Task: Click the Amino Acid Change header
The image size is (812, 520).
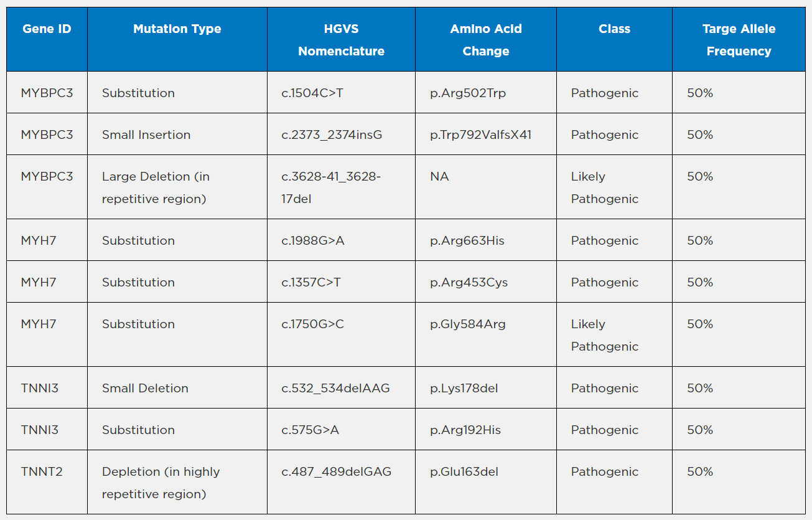Action: point(486,40)
